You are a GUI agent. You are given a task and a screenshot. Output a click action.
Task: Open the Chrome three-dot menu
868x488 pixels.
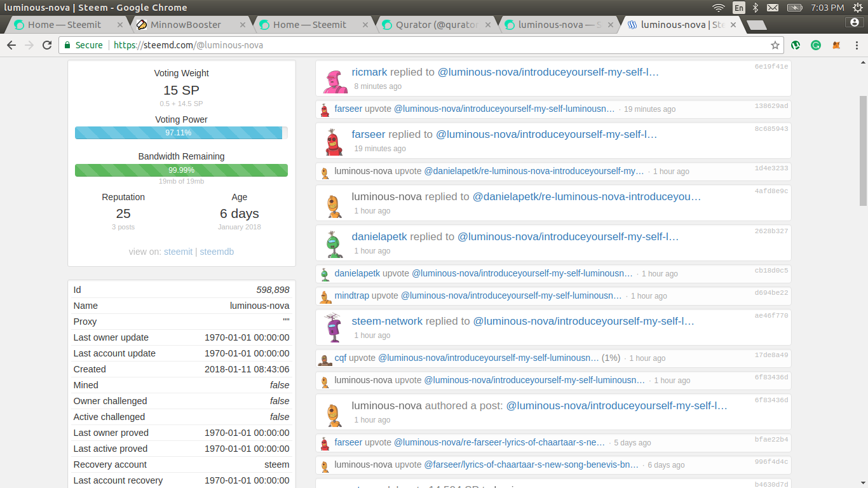click(855, 45)
